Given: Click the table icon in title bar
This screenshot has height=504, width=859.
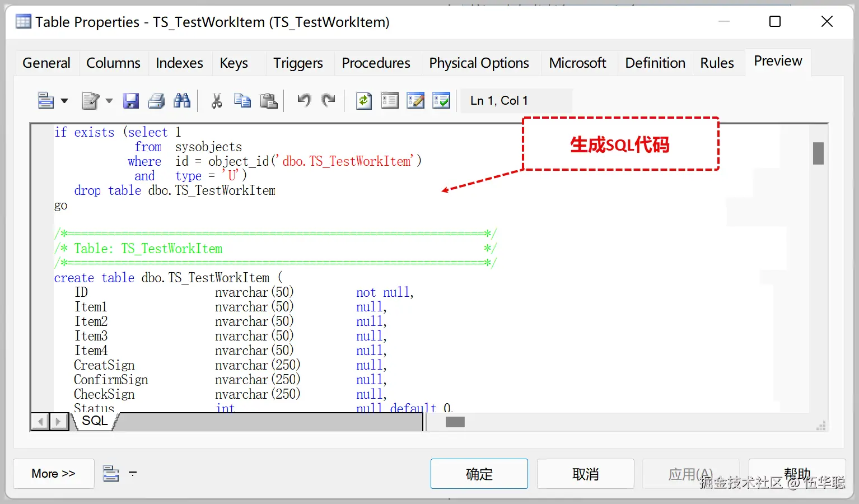Looking at the screenshot, I should 23,22.
